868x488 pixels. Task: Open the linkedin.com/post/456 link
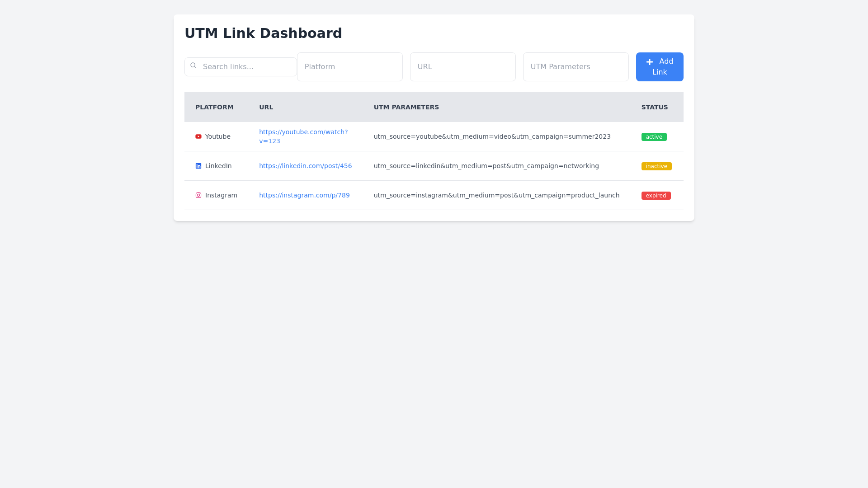click(x=305, y=166)
